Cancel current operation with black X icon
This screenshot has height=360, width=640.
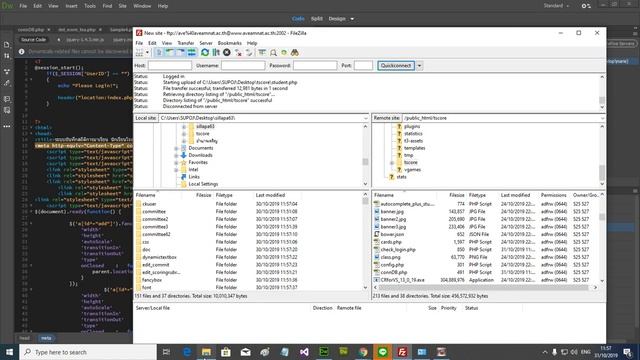click(227, 53)
